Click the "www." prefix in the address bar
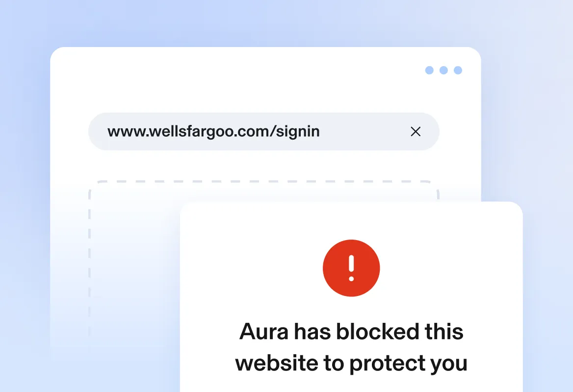 point(128,132)
